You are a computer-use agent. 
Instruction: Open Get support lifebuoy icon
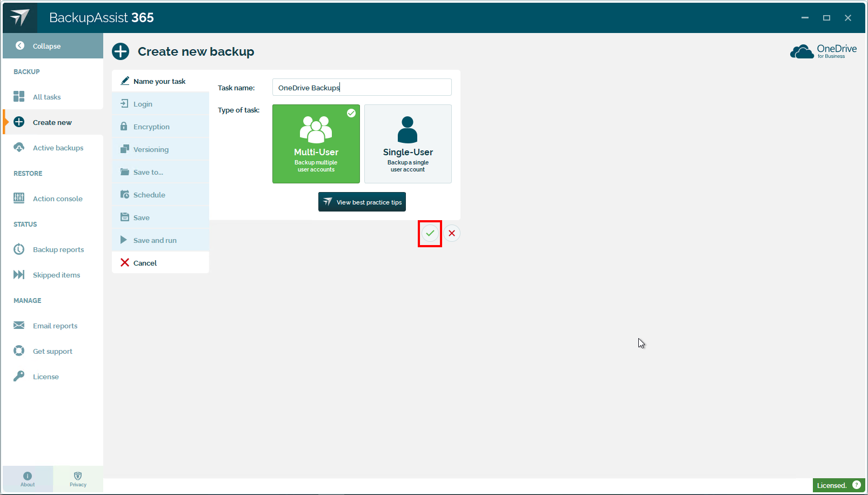19,351
